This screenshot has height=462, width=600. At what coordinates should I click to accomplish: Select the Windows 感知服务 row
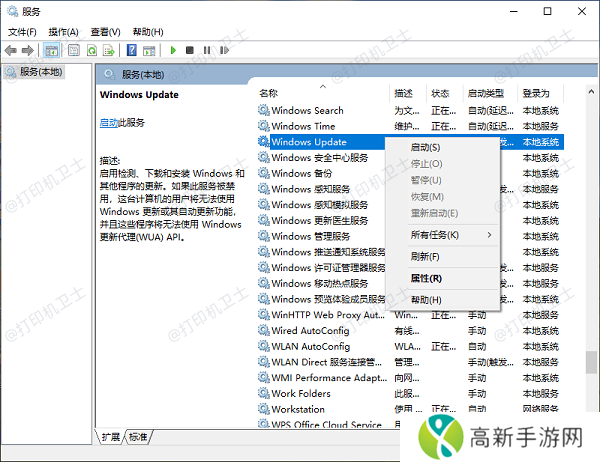[x=320, y=189]
